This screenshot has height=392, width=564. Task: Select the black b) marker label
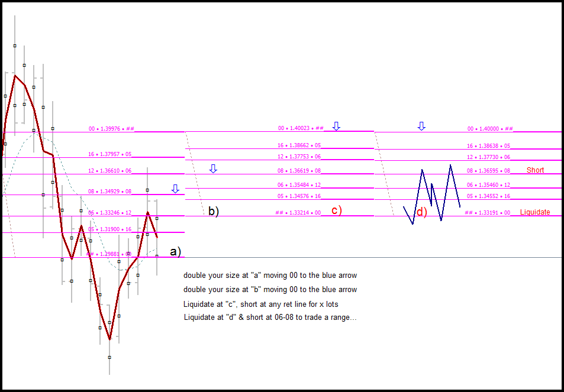click(214, 211)
